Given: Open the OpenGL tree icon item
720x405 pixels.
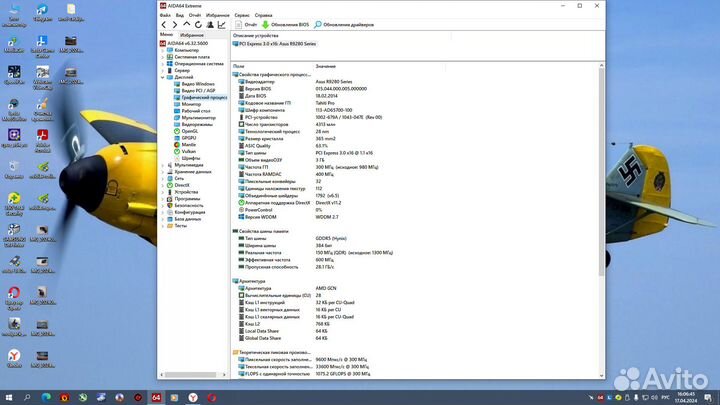Looking at the screenshot, I should (186, 131).
